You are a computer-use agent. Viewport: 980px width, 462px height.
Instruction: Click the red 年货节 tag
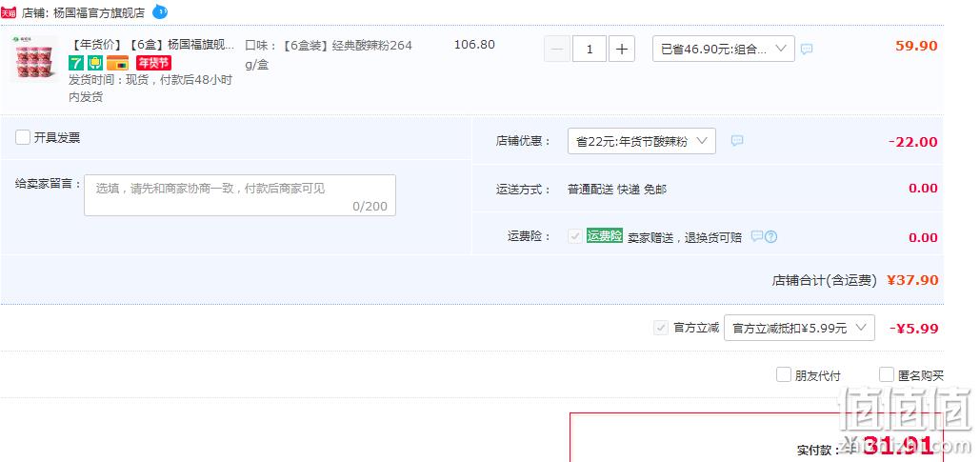(x=153, y=63)
